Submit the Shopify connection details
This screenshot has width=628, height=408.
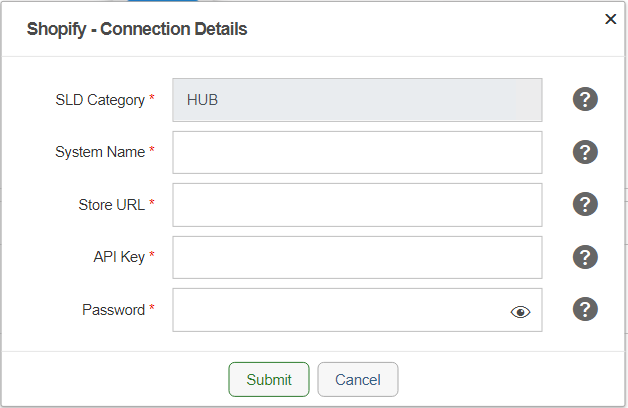point(269,380)
